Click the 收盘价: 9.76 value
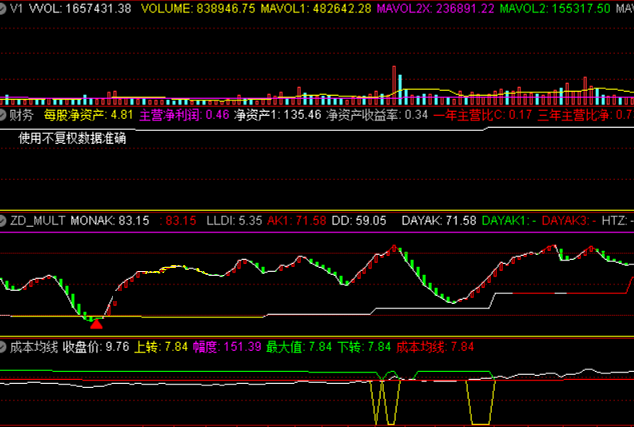Screen dimensions: 634x427 coord(96,347)
